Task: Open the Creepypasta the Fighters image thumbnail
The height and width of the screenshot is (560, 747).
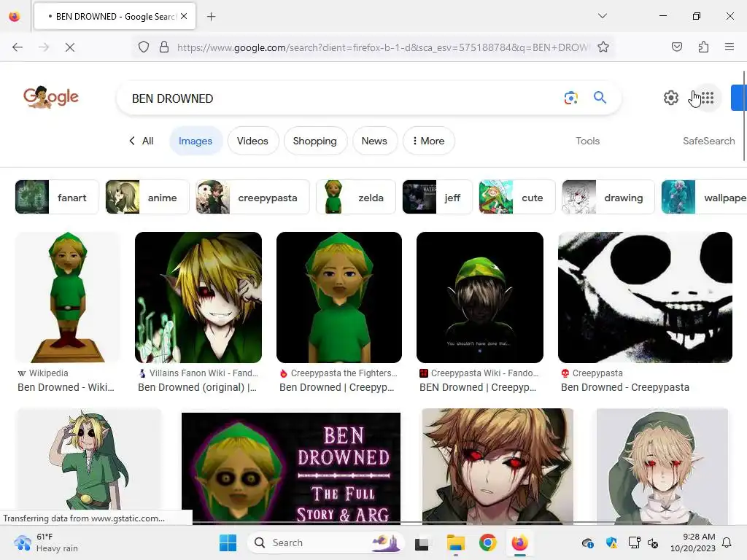Action: (x=338, y=297)
